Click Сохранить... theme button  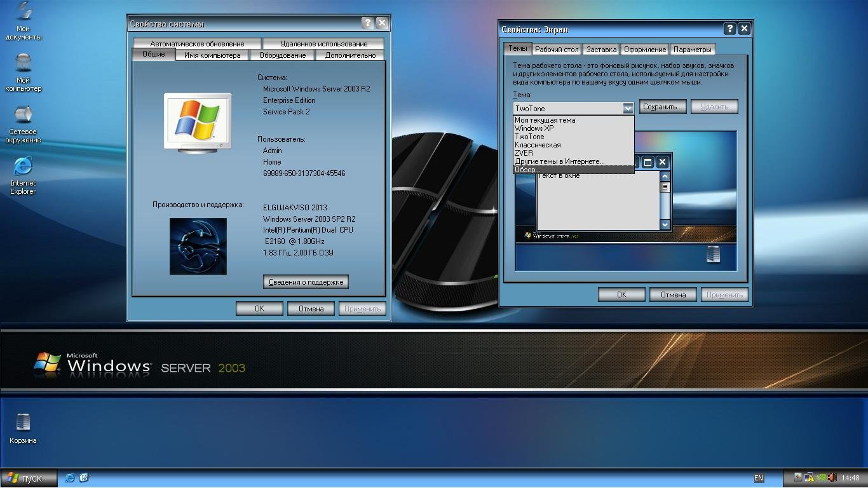click(x=663, y=107)
